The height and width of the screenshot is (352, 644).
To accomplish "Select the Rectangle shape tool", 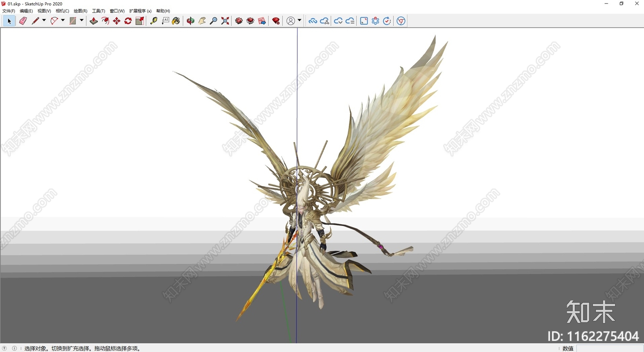I will pos(73,21).
